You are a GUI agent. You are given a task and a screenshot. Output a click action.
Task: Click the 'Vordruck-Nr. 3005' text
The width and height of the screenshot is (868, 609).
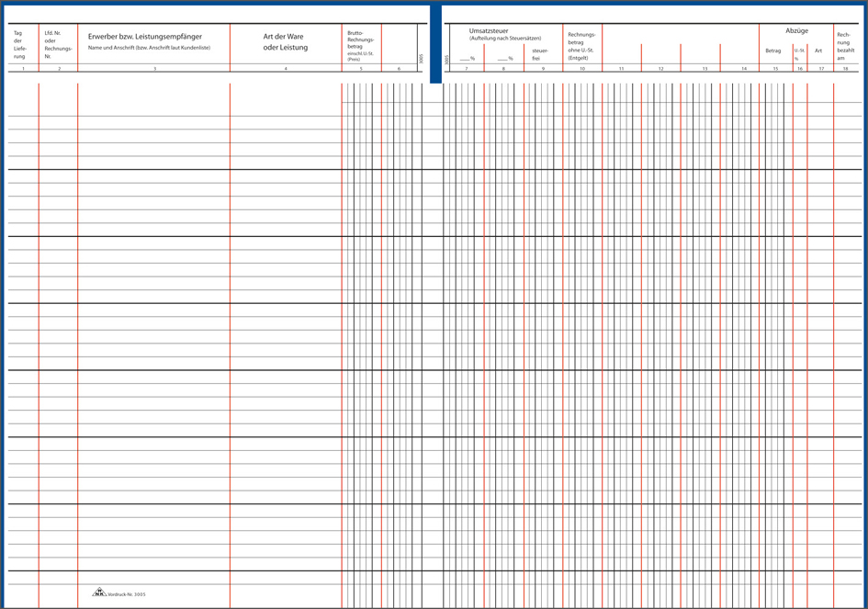point(127,595)
